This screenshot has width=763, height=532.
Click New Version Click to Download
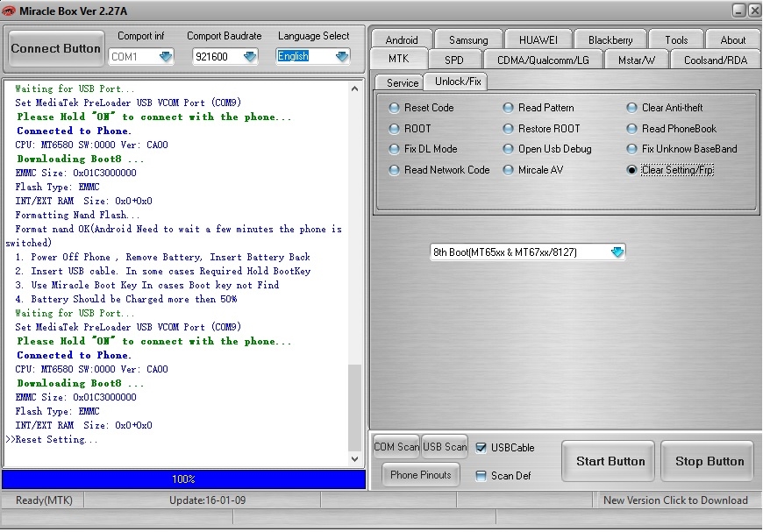(675, 500)
